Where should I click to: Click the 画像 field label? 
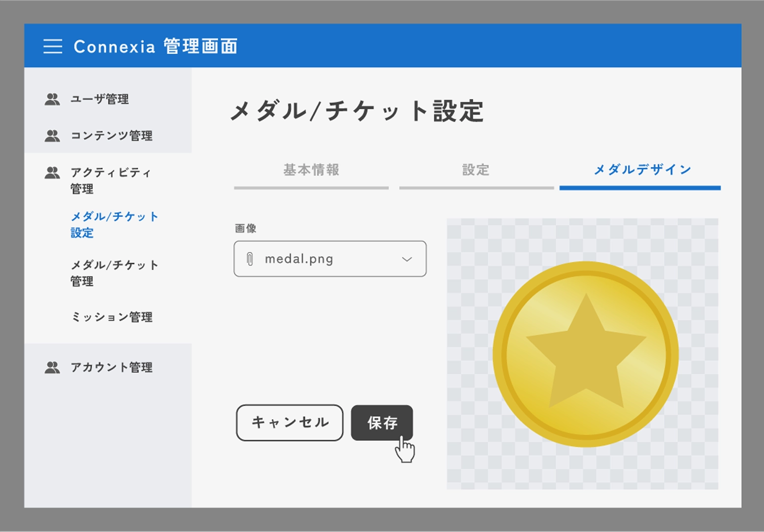coord(245,228)
